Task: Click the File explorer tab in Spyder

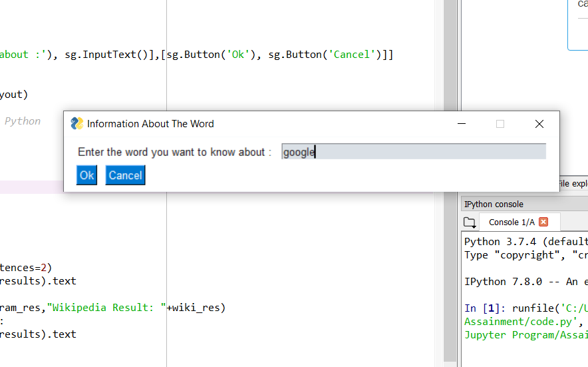Action: [573, 183]
